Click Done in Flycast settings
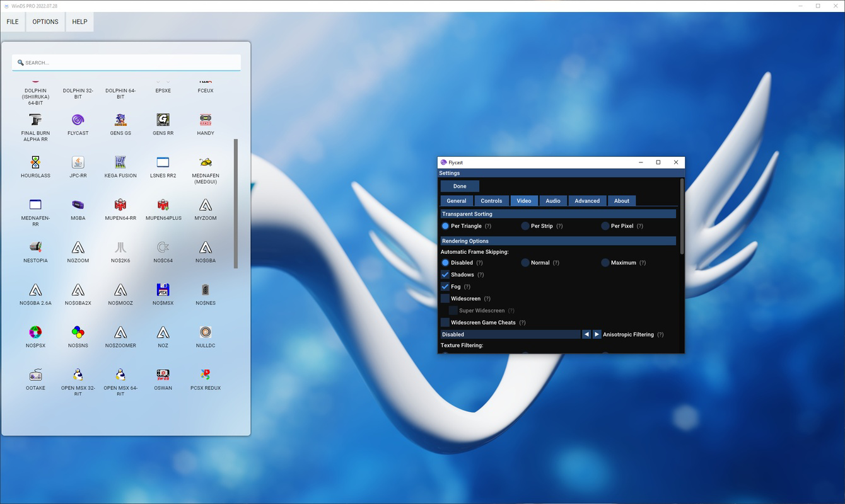Viewport: 845px width, 504px height. 460,186
